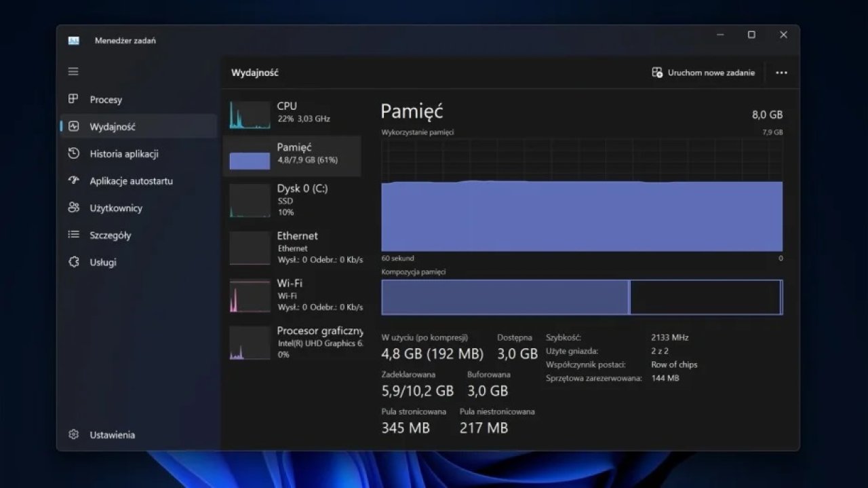
Task: Open Dysk 0 (C:) performance view
Action: coord(292,200)
